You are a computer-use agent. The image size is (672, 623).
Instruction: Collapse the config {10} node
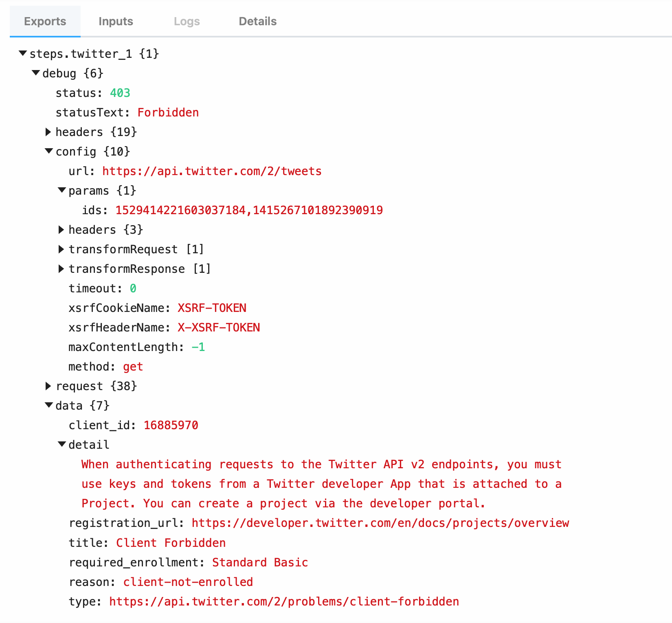[x=49, y=151]
